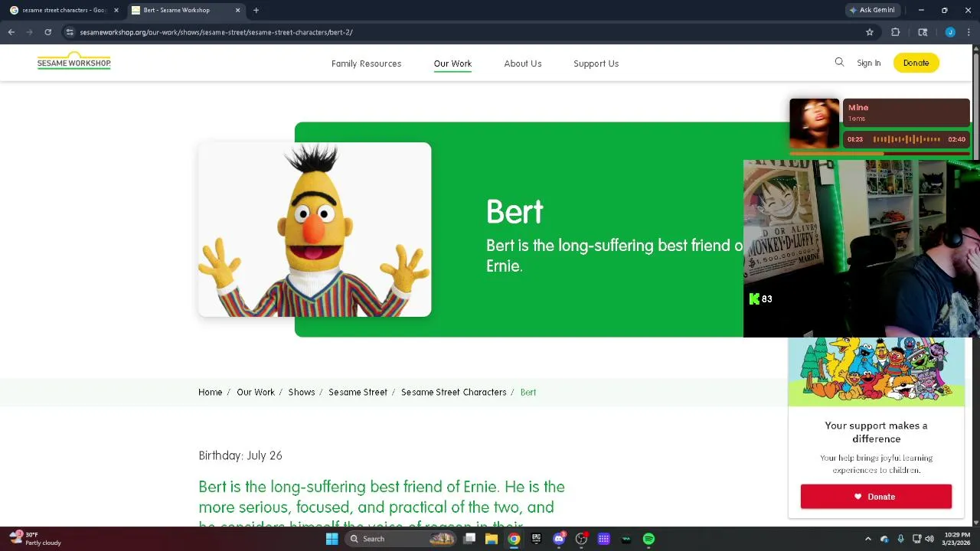980x551 pixels.
Task: Click the Bert breadcrumb text
Action: 528,392
